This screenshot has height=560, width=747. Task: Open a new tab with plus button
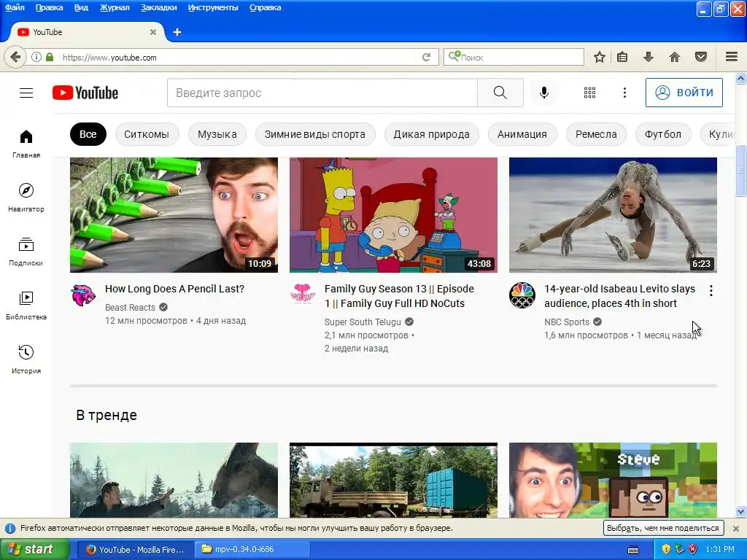click(x=177, y=32)
